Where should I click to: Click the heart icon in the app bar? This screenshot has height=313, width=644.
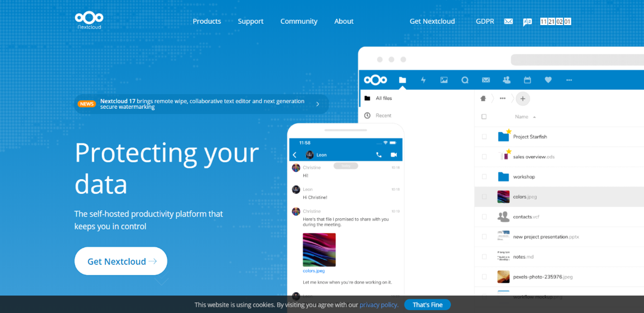point(548,80)
